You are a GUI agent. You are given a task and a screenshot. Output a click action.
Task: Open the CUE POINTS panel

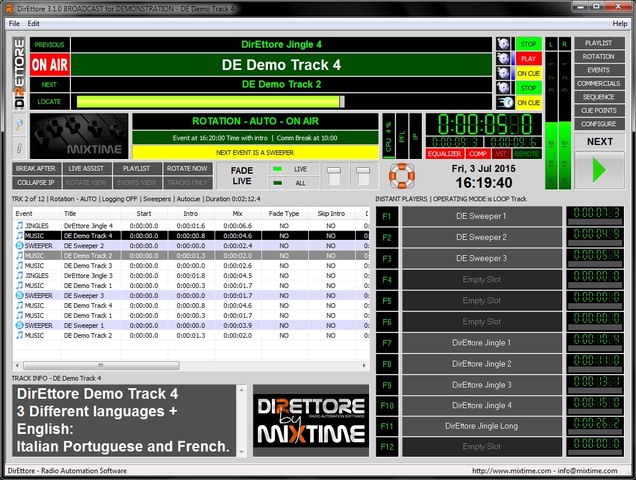click(x=599, y=110)
